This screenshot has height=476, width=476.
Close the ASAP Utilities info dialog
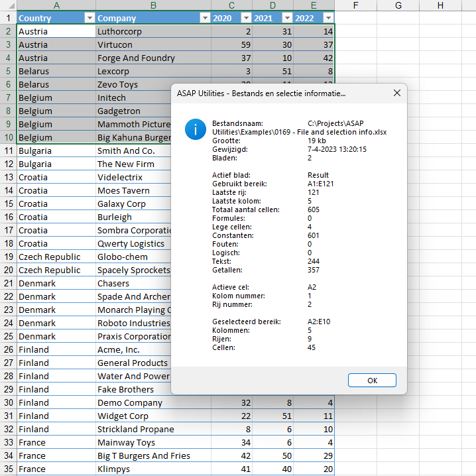tap(396, 93)
